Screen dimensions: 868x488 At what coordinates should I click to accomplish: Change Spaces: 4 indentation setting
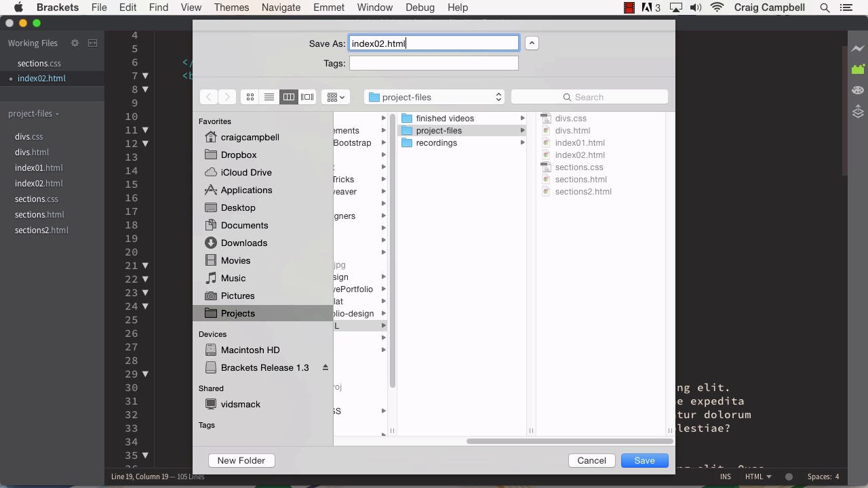(x=823, y=476)
